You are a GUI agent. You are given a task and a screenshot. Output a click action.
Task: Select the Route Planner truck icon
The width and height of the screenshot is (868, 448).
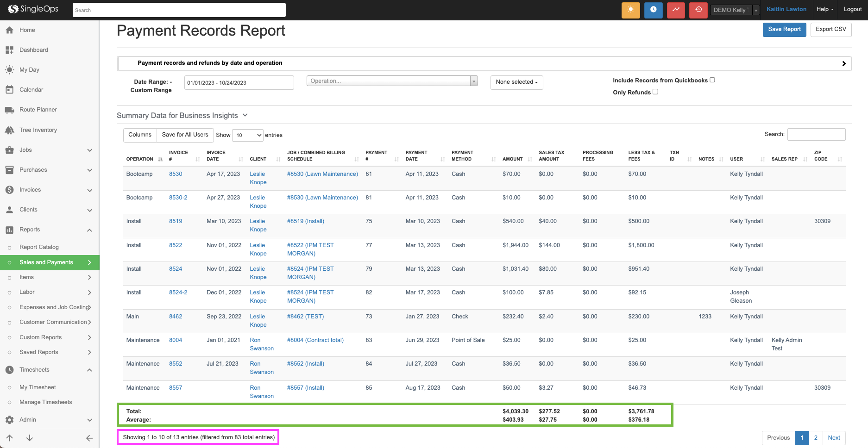pyautogui.click(x=10, y=110)
